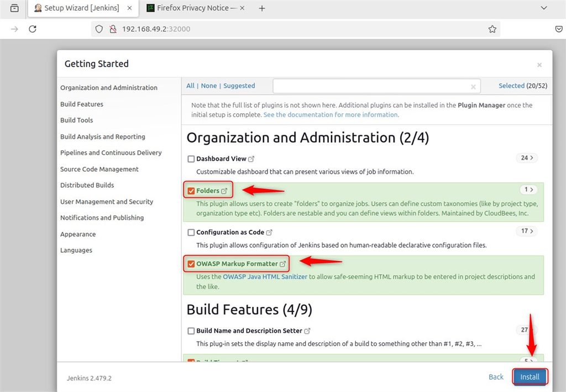Select All plugins link
This screenshot has width=566, height=392.
click(x=190, y=86)
